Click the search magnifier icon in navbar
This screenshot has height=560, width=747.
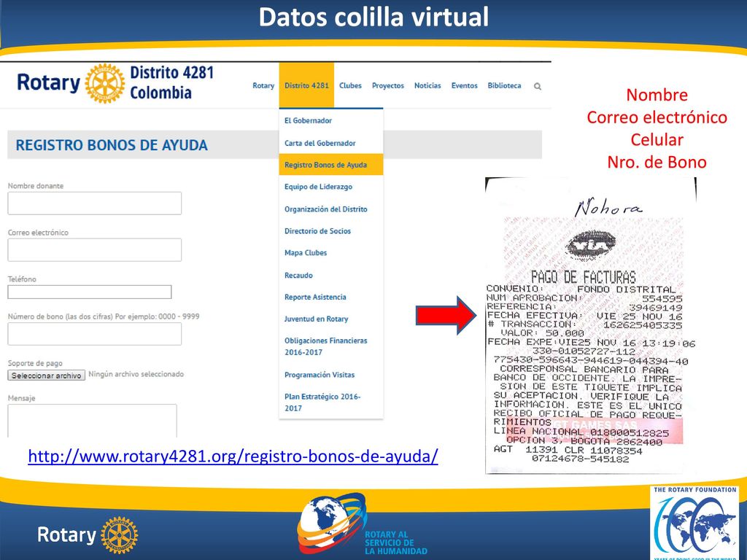(538, 86)
